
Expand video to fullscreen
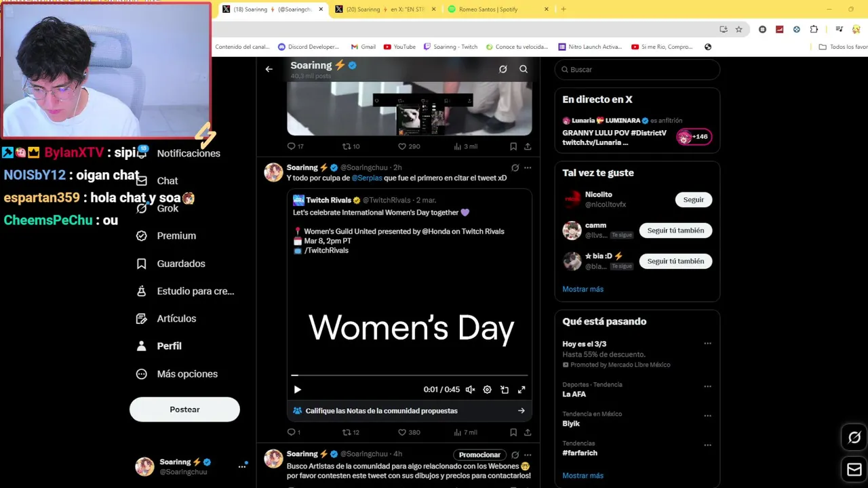point(521,390)
